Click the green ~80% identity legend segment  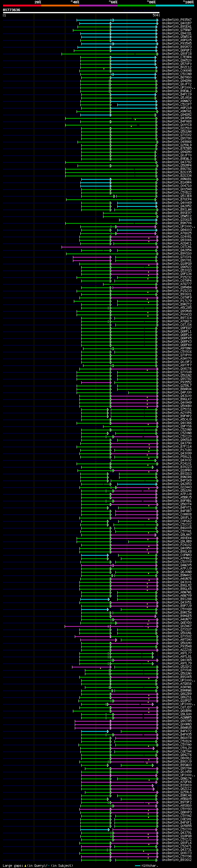pos(137,6)
